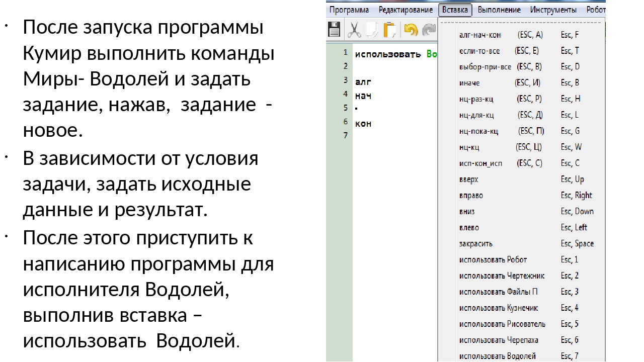The image size is (644, 362).
Task: Open the partially visible Робот menu
Action: (596, 10)
